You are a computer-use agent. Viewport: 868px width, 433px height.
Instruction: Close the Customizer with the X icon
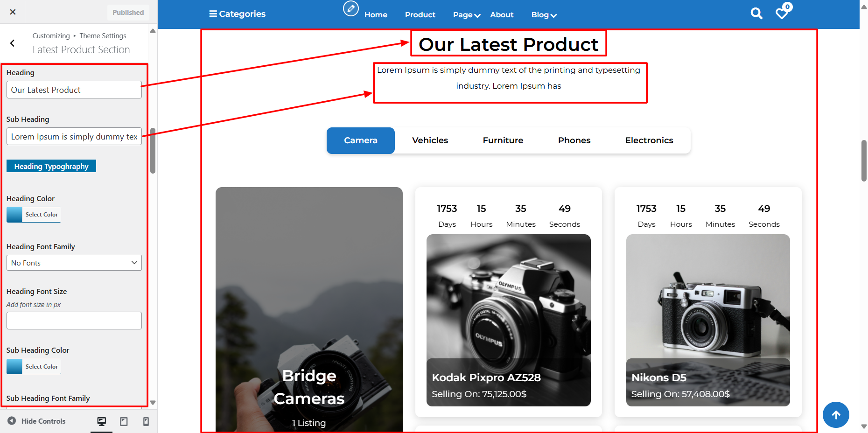tap(13, 12)
